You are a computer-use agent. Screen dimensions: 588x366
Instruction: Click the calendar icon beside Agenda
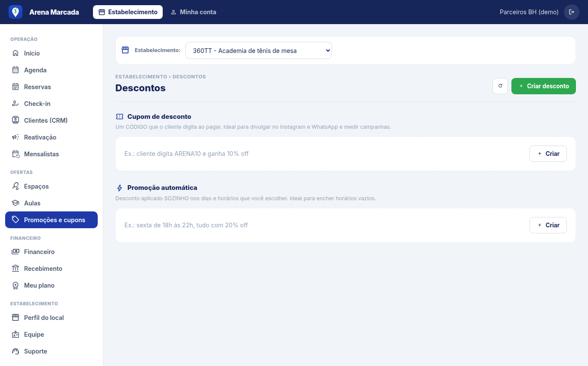(15, 70)
